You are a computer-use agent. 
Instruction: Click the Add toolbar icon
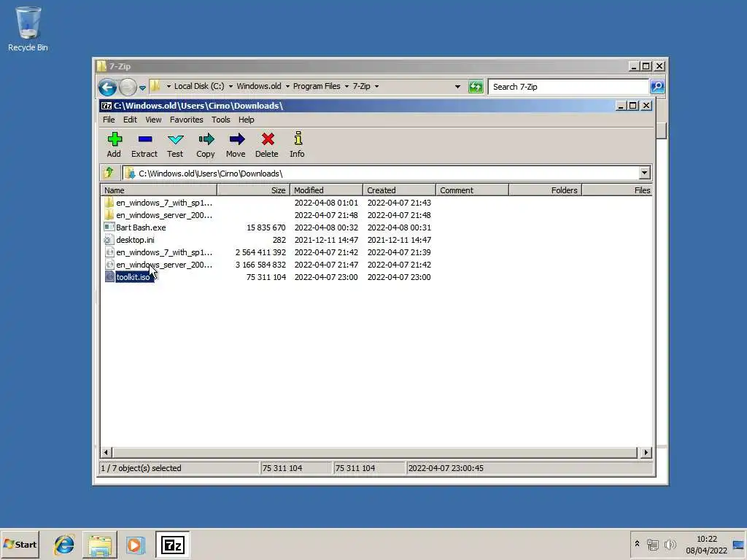click(x=115, y=139)
